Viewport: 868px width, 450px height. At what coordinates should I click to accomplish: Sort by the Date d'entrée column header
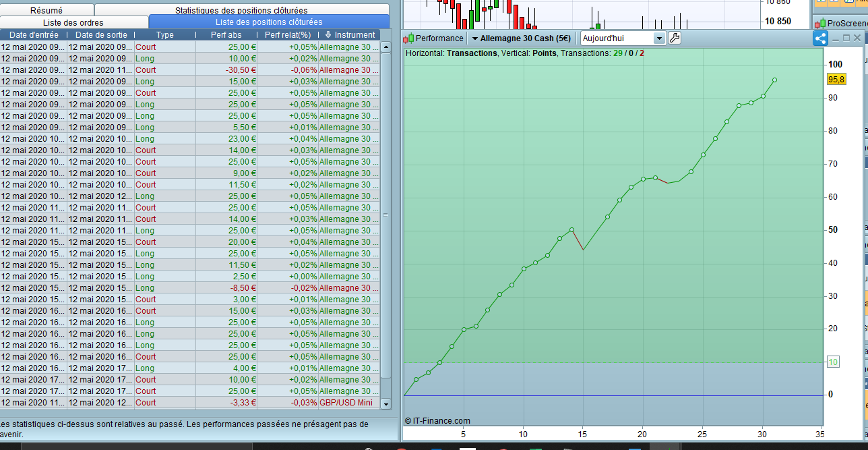(x=34, y=35)
